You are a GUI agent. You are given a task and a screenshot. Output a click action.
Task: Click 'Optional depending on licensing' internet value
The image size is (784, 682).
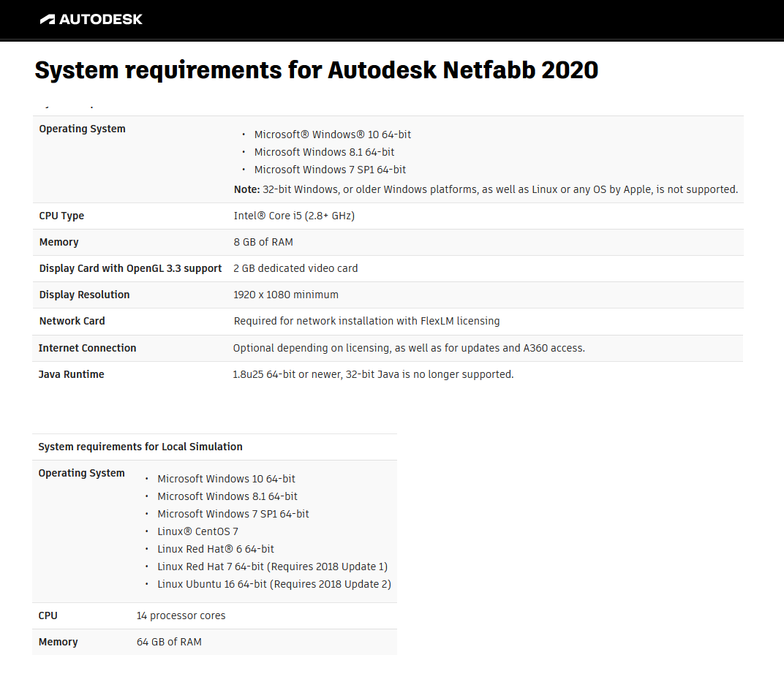click(x=409, y=348)
